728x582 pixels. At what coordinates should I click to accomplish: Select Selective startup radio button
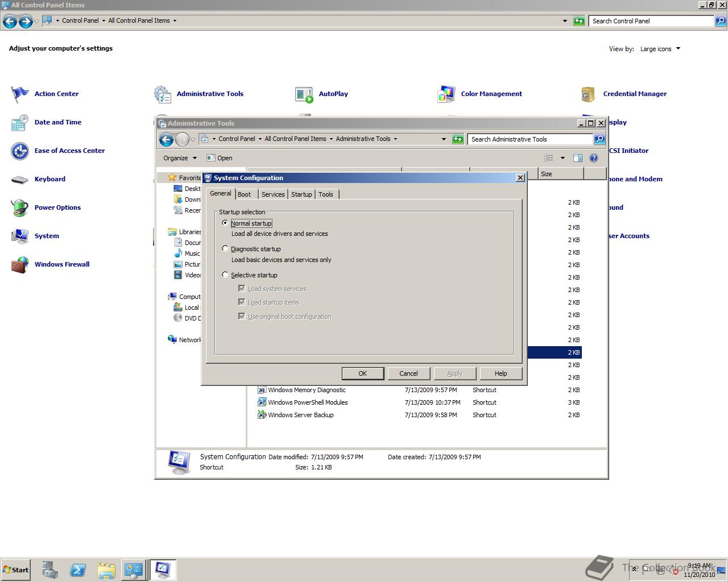[225, 275]
